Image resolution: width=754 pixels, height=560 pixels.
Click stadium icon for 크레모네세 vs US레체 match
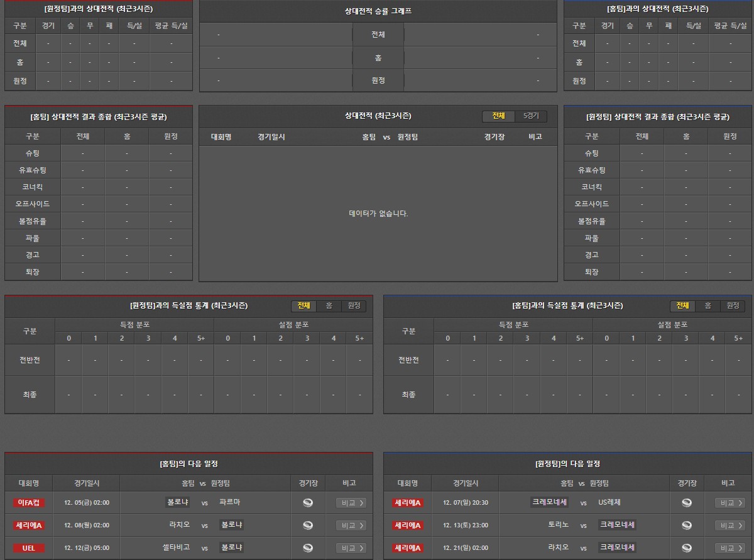687,503
